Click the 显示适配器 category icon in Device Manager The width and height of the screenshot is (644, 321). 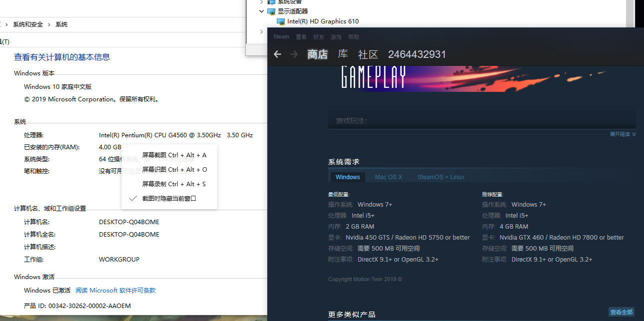271,11
